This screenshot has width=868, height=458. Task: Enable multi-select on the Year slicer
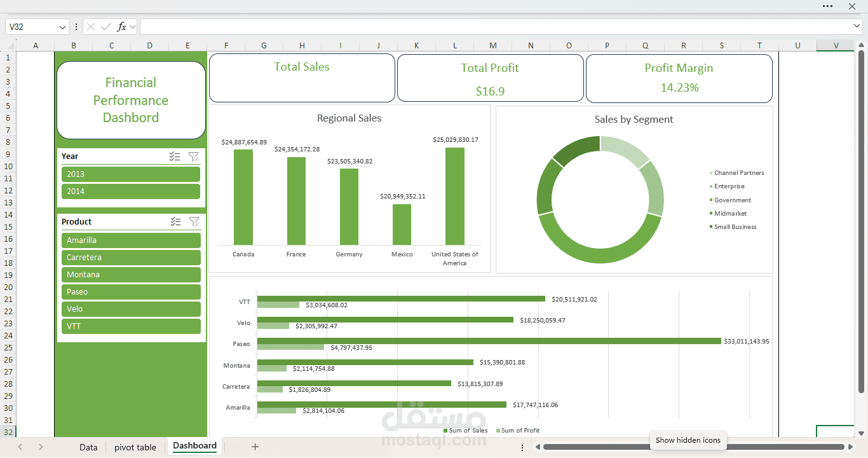175,156
